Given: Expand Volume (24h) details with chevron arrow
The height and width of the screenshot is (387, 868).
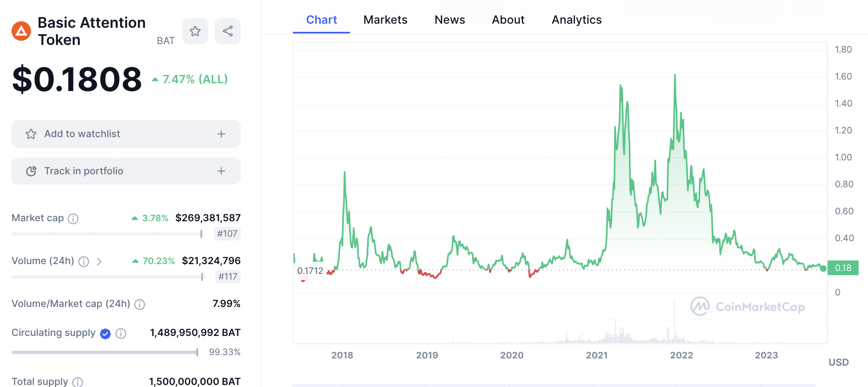Looking at the screenshot, I should [99, 262].
